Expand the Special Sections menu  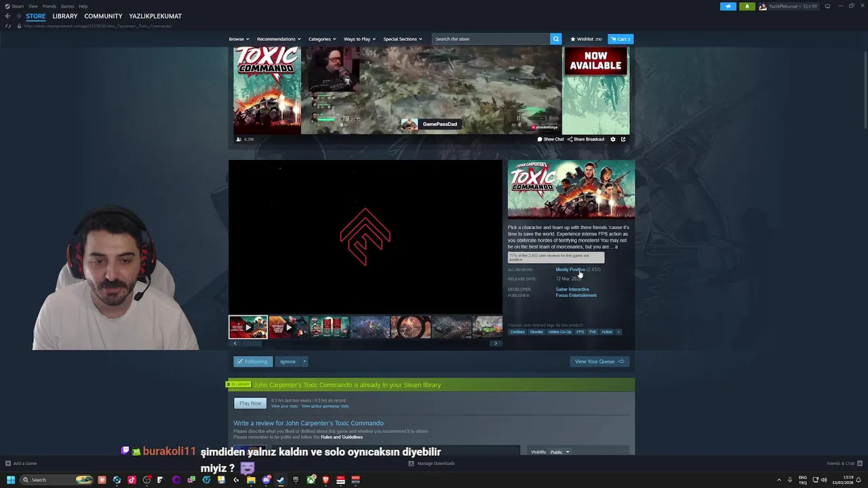coord(402,39)
